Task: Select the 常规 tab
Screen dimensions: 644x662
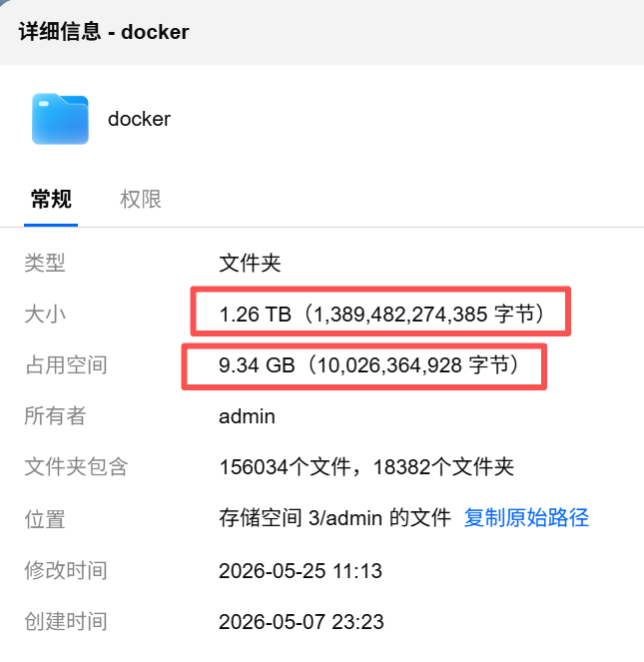Action: coord(51,199)
